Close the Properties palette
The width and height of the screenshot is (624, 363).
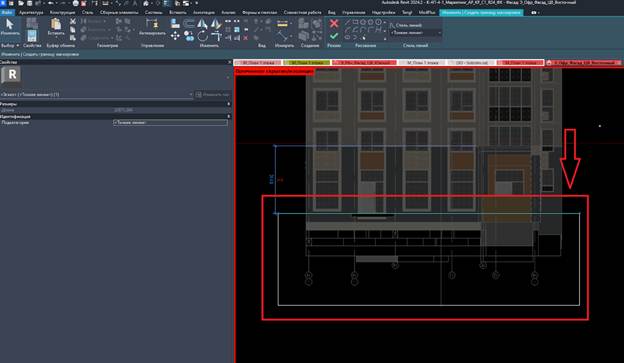click(x=230, y=62)
